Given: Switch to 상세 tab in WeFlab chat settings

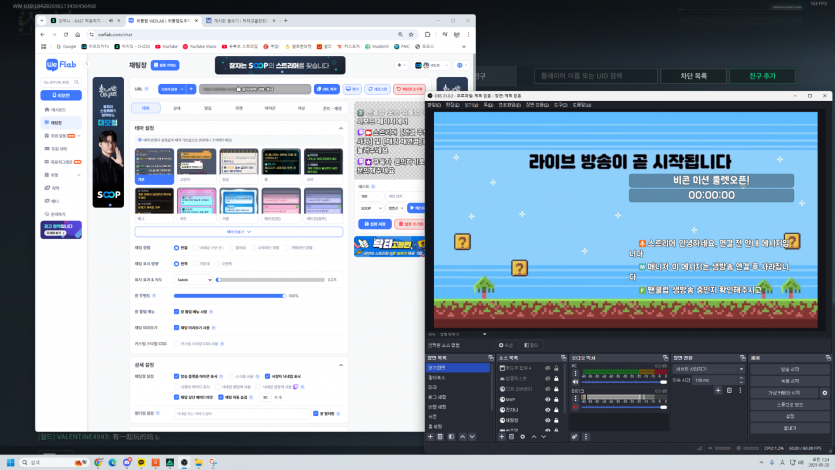Looking at the screenshot, I should click(x=177, y=108).
